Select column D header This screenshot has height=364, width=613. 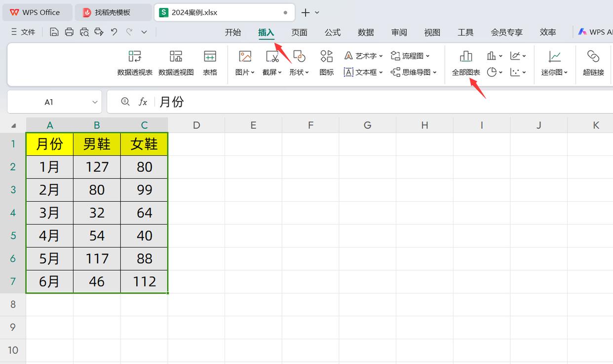coord(196,125)
